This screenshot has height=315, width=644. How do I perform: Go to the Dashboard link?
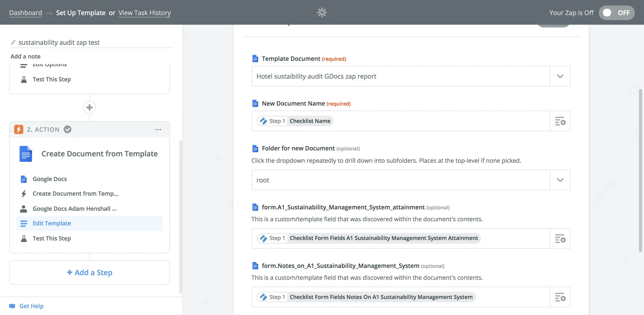pyautogui.click(x=26, y=13)
